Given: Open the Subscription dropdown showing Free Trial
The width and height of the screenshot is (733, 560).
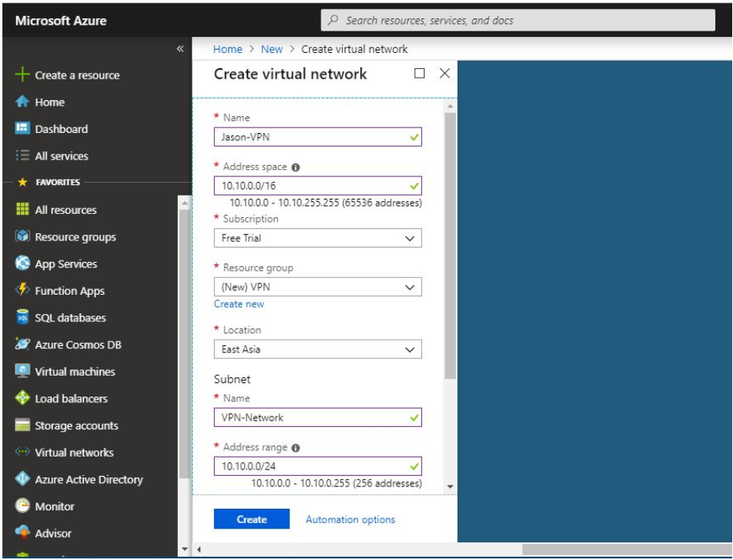Looking at the screenshot, I should coord(318,238).
